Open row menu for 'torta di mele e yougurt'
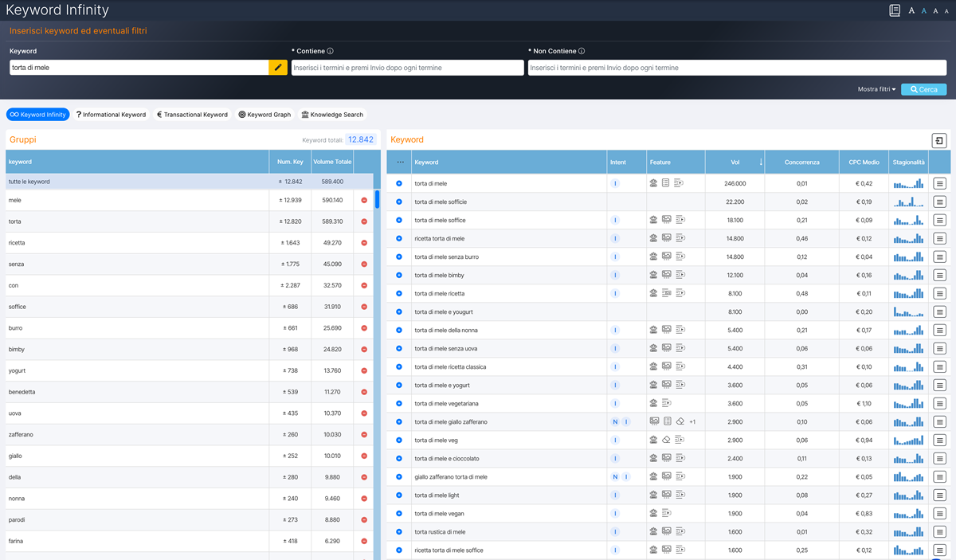 (940, 311)
